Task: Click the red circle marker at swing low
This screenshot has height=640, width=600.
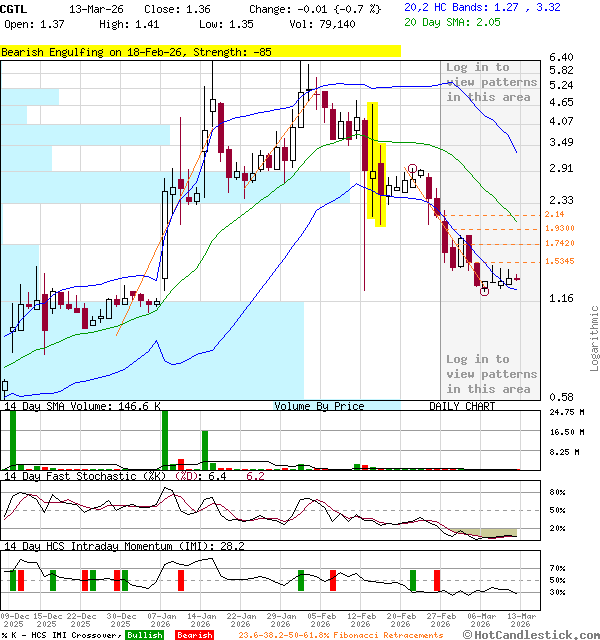Action: pyautogui.click(x=485, y=290)
